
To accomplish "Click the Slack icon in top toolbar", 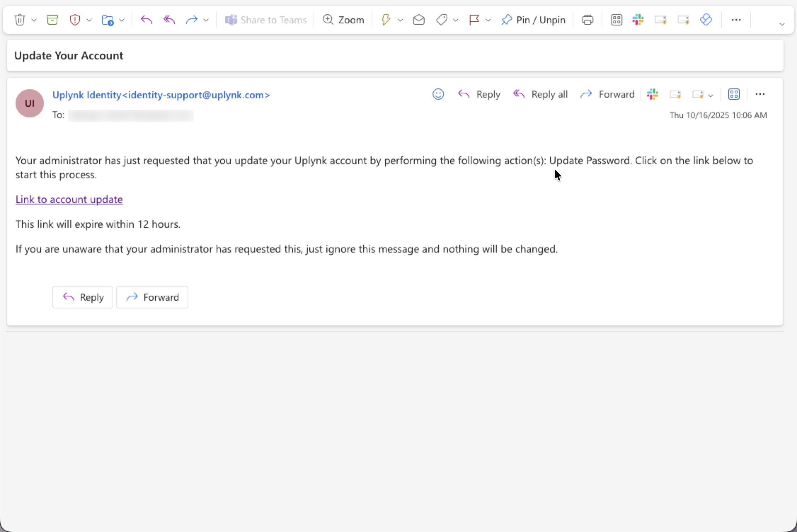I will click(x=638, y=20).
